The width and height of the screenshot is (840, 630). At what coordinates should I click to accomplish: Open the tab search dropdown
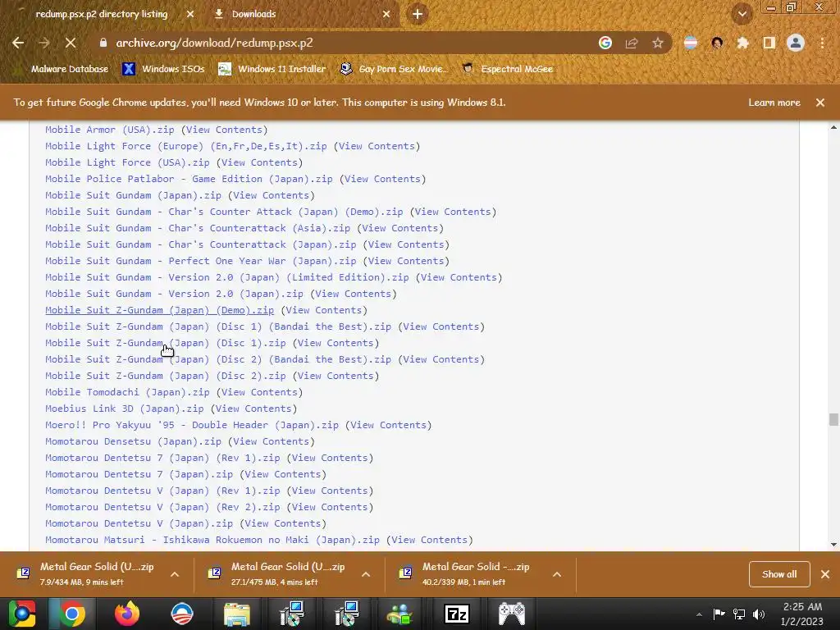coord(742,14)
